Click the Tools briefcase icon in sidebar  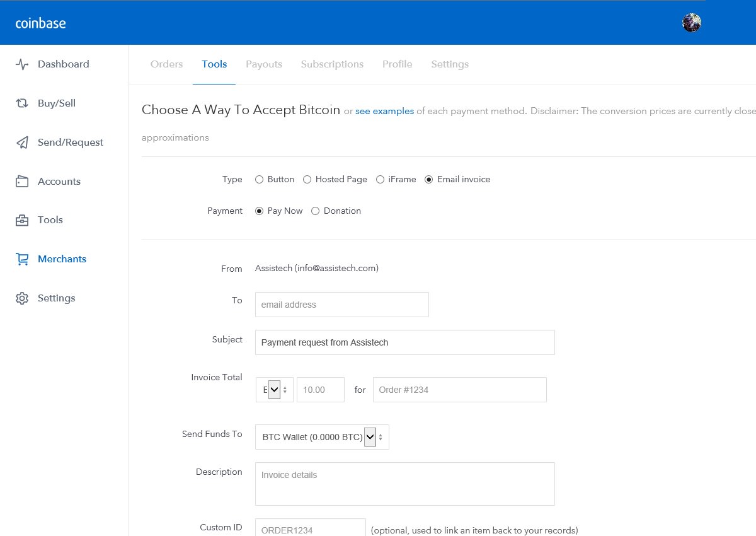[22, 220]
